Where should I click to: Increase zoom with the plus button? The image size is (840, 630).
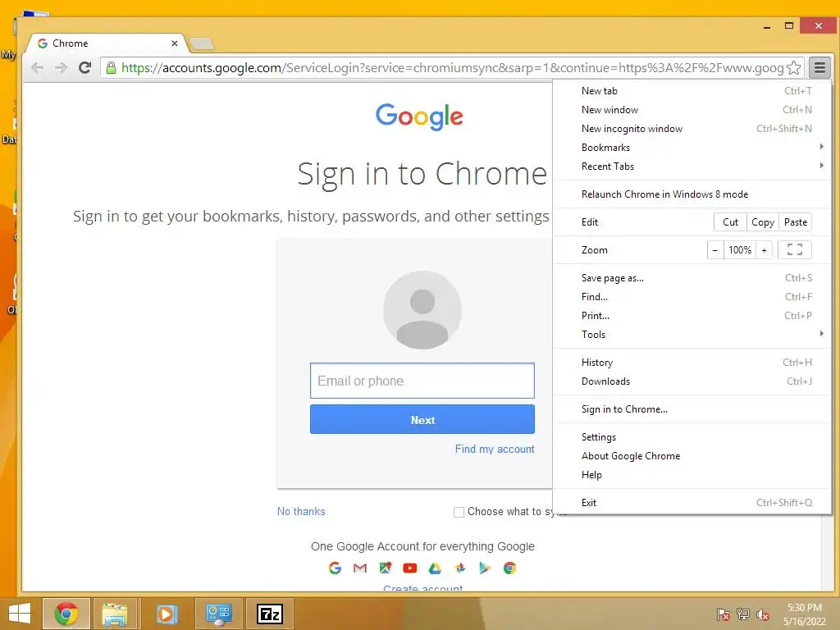(764, 250)
